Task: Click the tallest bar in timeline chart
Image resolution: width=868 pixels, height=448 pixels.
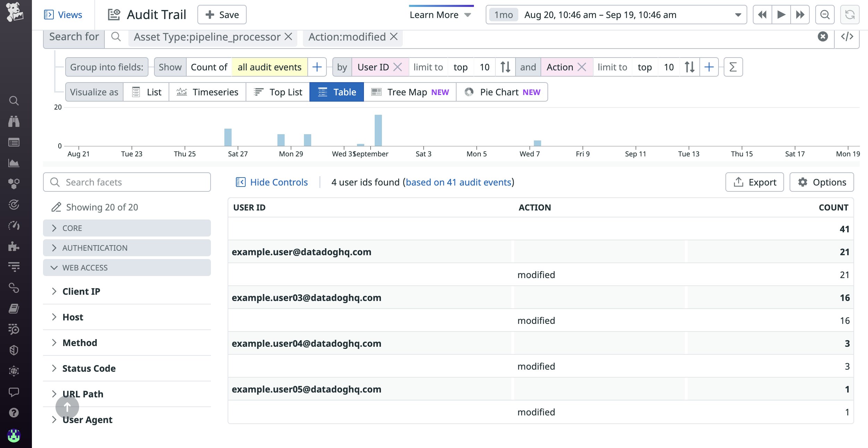Action: [378, 130]
